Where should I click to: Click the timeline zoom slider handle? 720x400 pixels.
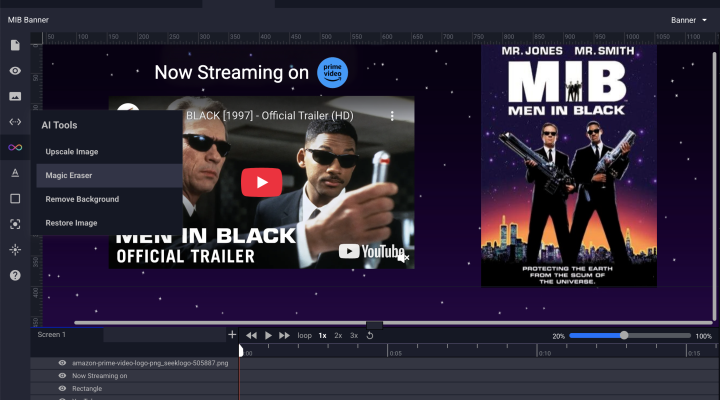point(624,335)
